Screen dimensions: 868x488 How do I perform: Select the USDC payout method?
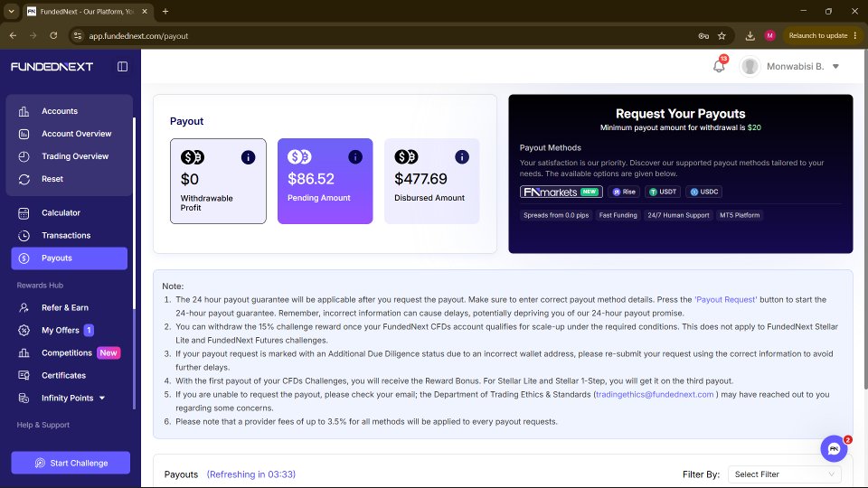(704, 192)
